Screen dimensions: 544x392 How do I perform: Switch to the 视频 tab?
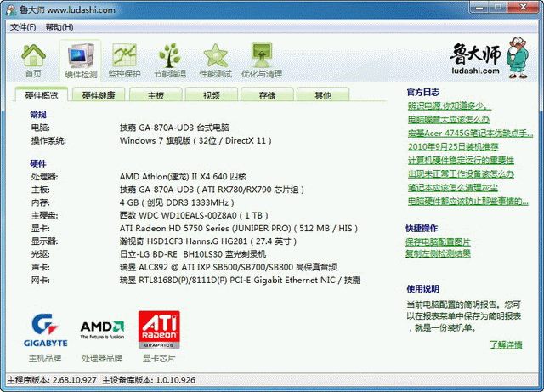pos(212,95)
